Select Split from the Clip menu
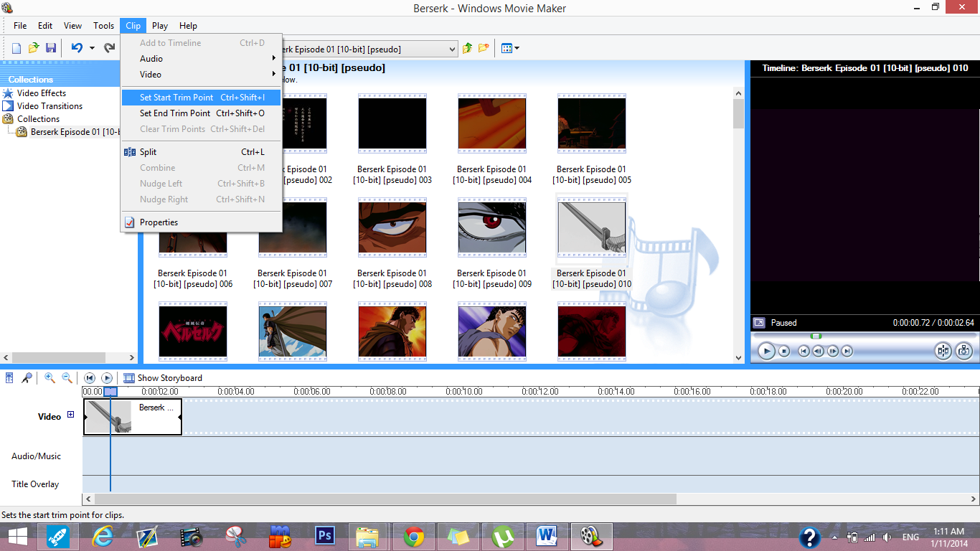 201,152
